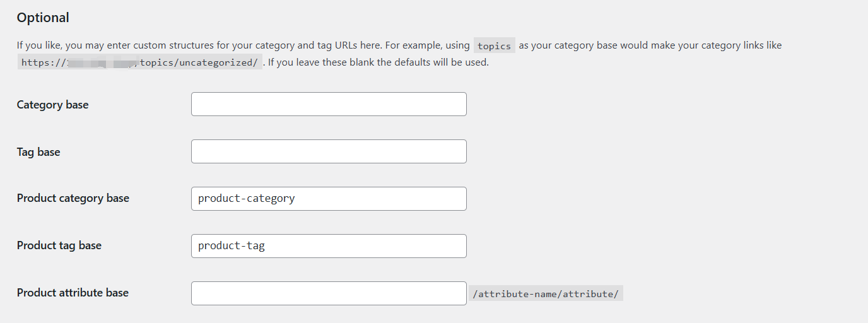
Task: Click the "Product tag base" label
Action: (59, 245)
